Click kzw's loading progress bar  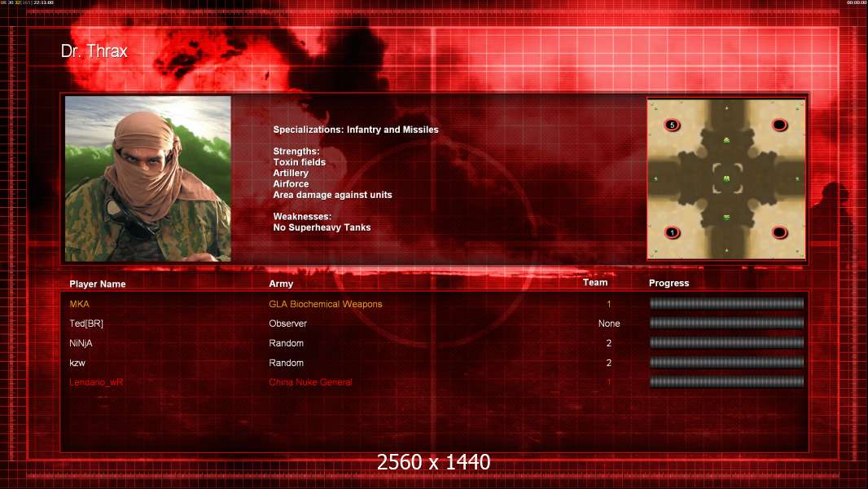click(726, 363)
